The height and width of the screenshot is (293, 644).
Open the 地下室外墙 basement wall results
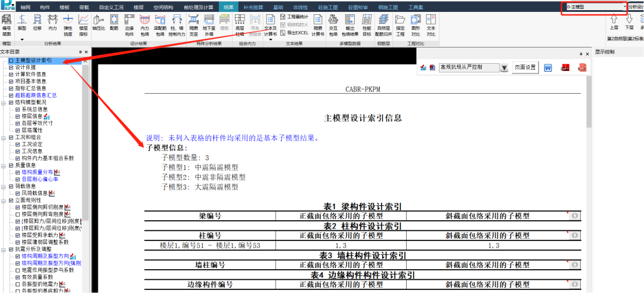coord(209,25)
